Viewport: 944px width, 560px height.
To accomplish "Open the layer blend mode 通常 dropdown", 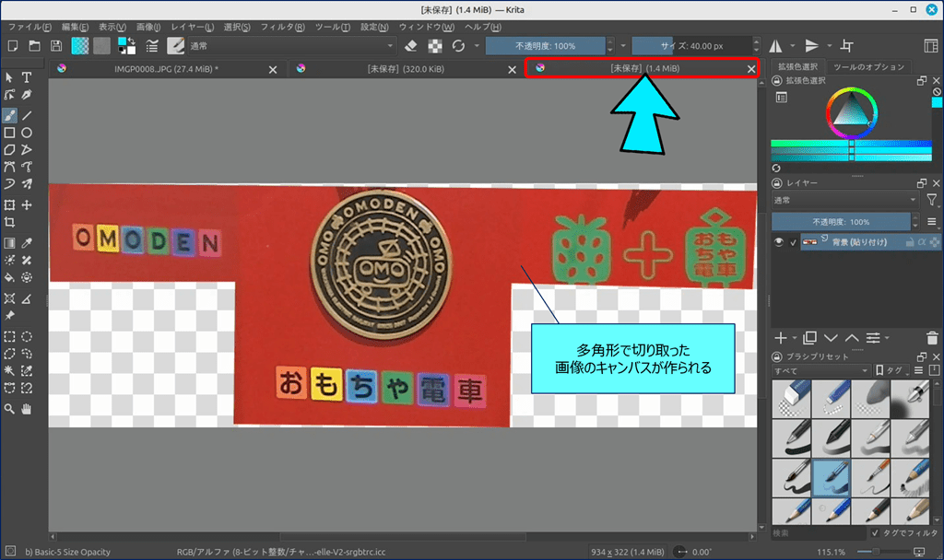I will (x=844, y=200).
